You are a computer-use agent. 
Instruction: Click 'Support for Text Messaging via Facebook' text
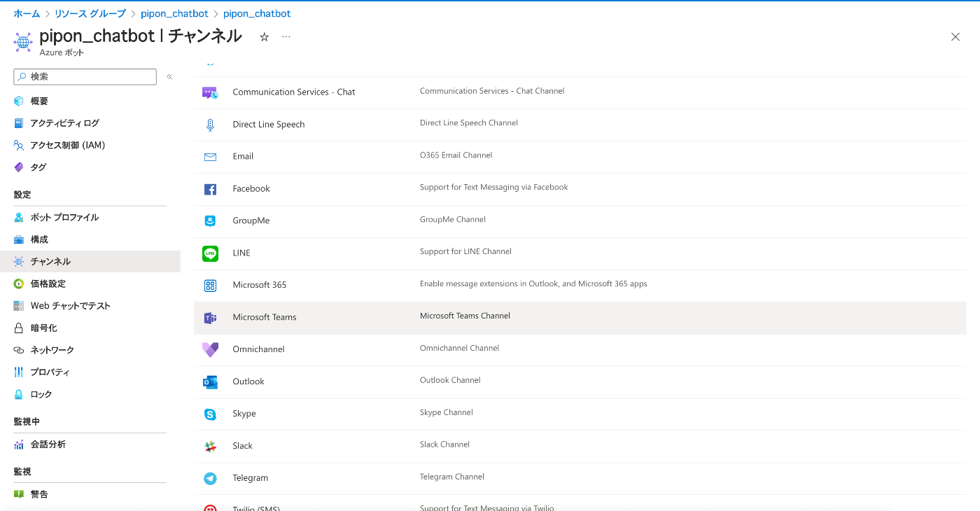tap(494, 188)
